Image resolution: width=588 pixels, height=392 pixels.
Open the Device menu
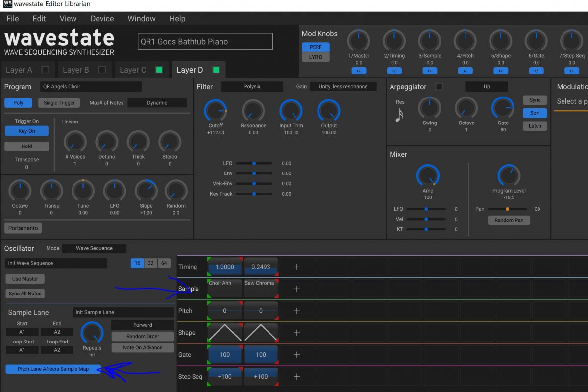pyautogui.click(x=102, y=19)
